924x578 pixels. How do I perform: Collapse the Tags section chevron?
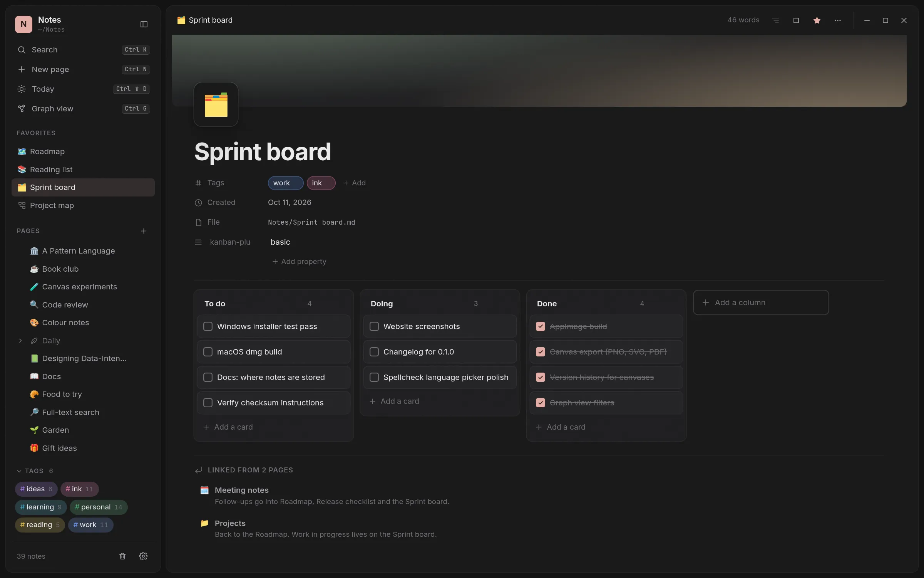coord(19,471)
